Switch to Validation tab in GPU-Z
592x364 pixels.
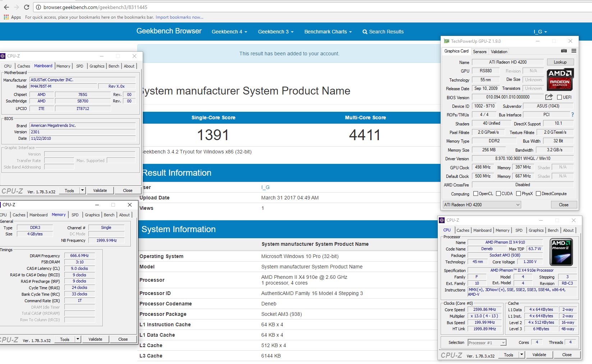(x=499, y=52)
